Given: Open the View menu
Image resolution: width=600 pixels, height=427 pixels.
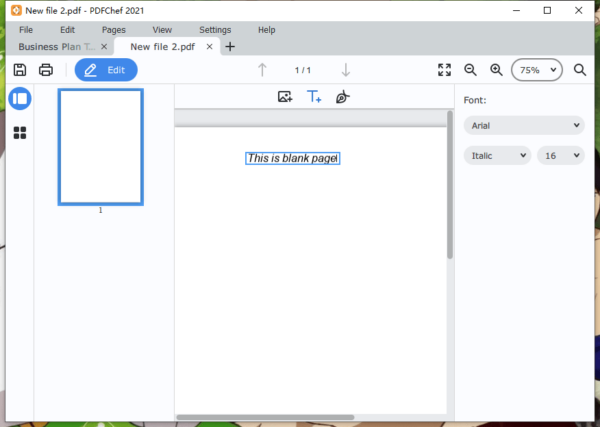Looking at the screenshot, I should click(162, 30).
